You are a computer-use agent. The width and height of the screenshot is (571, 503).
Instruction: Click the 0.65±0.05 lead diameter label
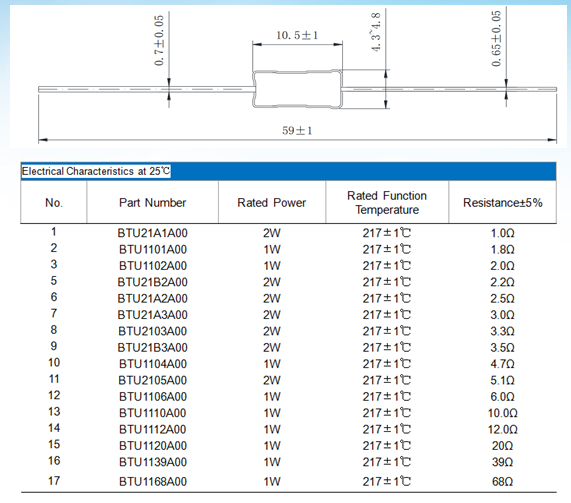tap(496, 39)
